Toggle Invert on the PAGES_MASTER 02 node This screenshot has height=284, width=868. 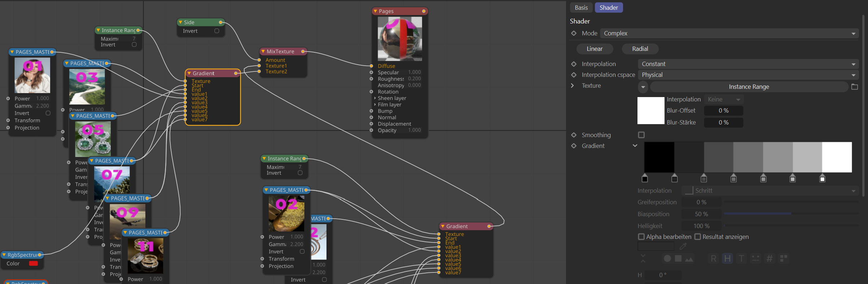(x=302, y=252)
